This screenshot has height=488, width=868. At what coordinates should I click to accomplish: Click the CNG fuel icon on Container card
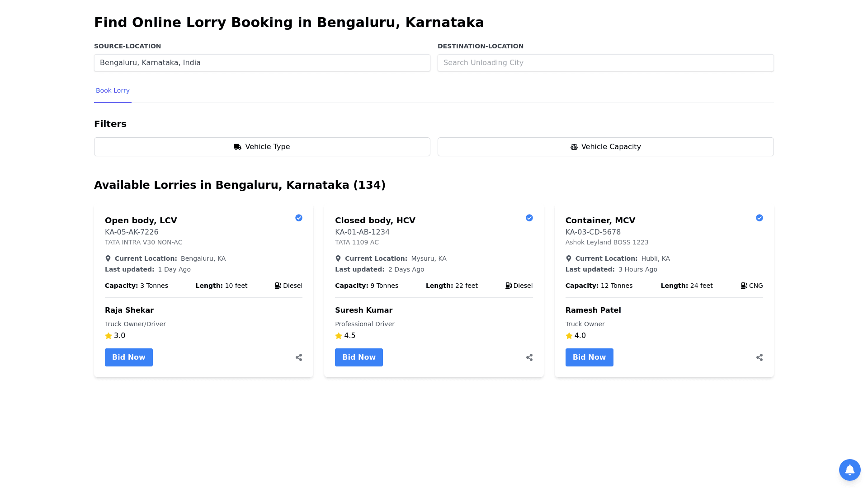pos(744,286)
